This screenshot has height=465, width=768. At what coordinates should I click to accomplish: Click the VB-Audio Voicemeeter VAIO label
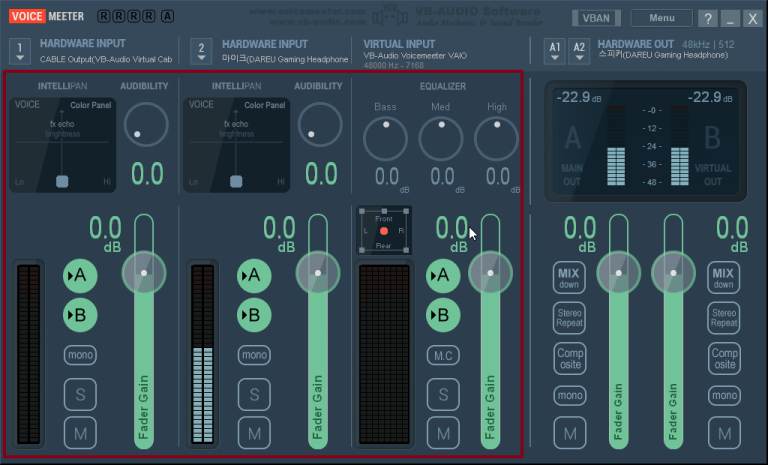tap(415, 55)
